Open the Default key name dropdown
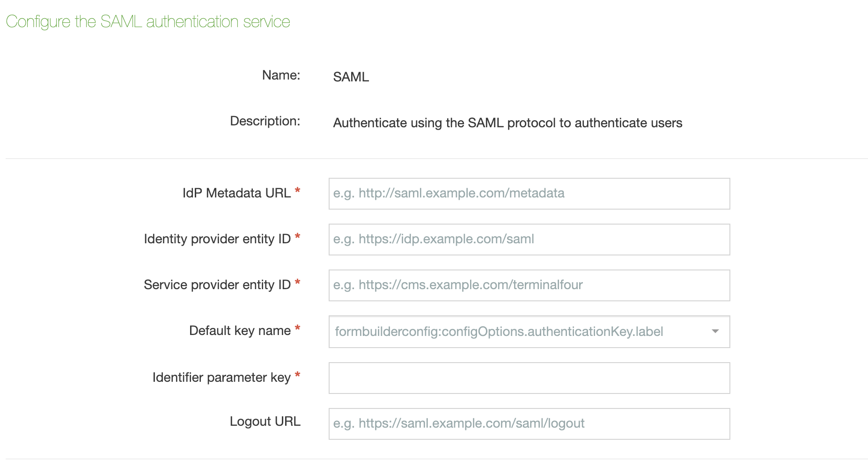The height and width of the screenshot is (466, 868). [x=529, y=332]
